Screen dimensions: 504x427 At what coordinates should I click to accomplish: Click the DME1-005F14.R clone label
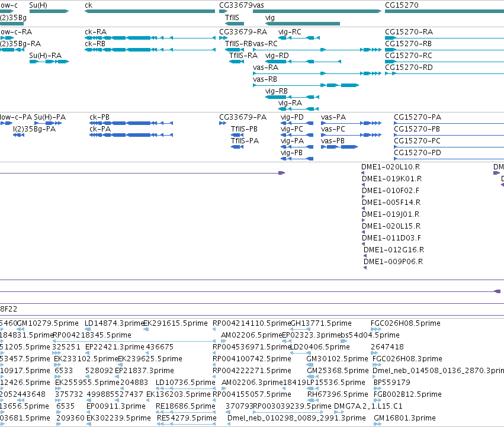pos(391,203)
